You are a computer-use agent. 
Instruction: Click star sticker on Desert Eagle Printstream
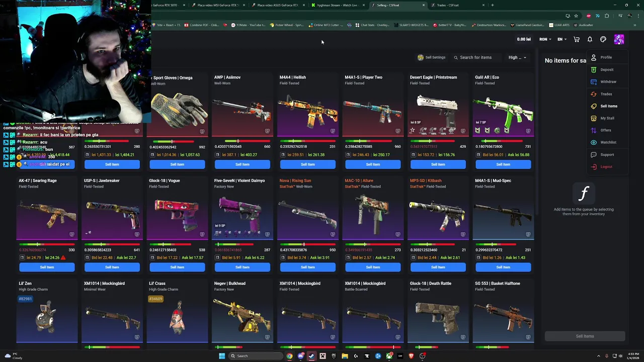[412, 131]
